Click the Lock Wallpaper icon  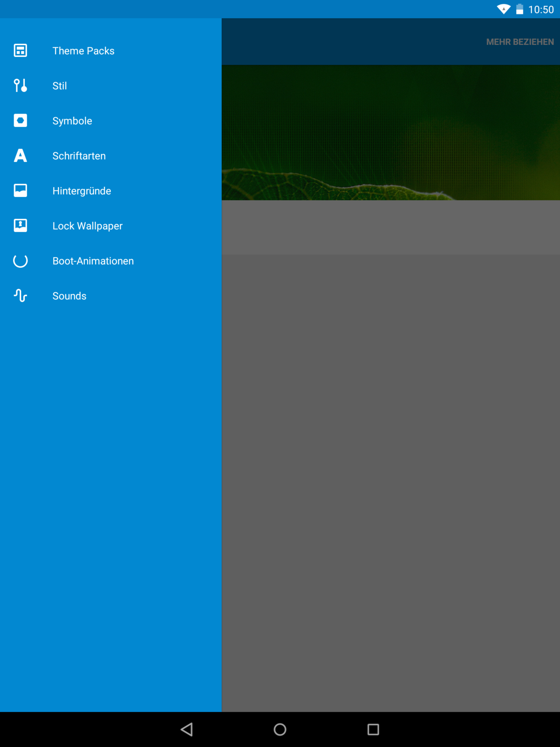pos(21,226)
